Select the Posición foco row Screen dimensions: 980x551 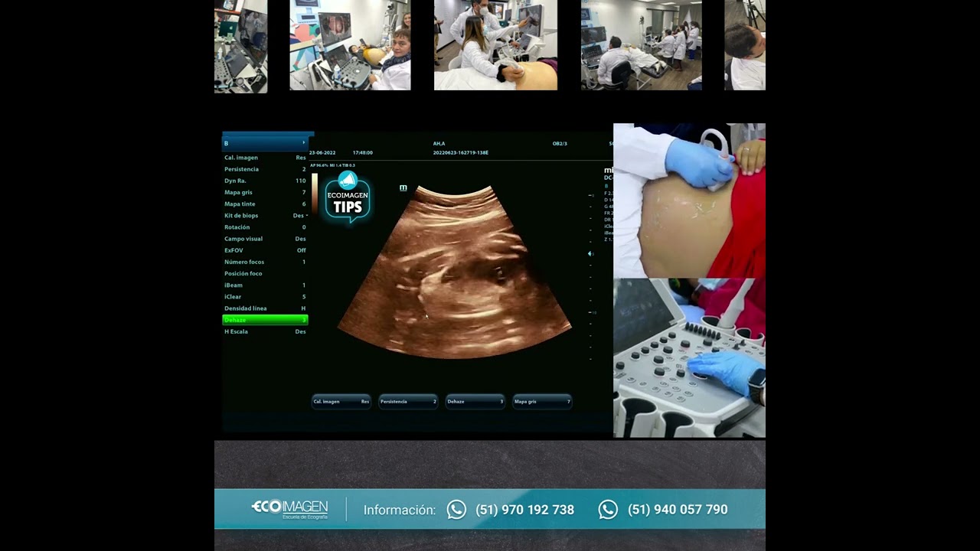point(265,273)
